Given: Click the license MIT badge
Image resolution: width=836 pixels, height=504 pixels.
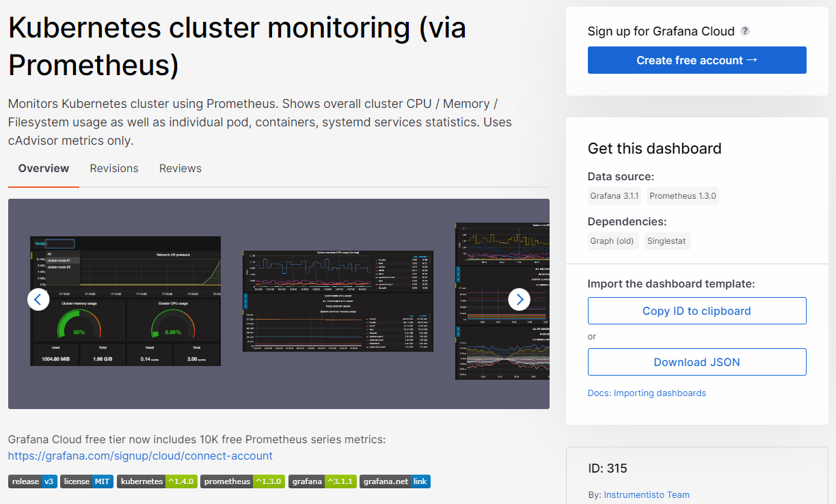Looking at the screenshot, I should 87,481.
